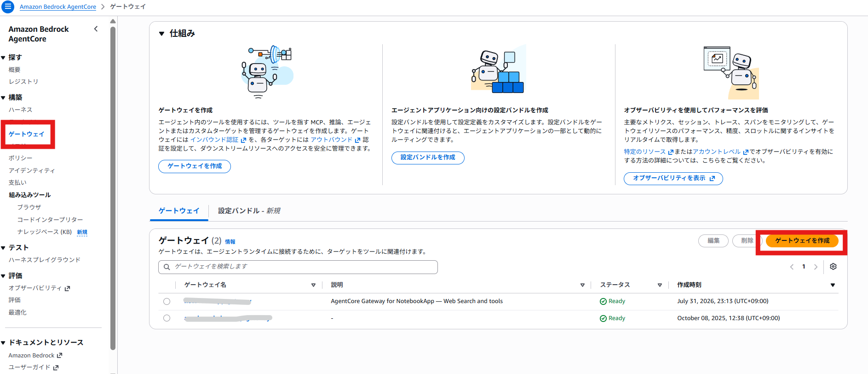Collapse the 構築 sidebar group

pyautogui.click(x=3, y=98)
